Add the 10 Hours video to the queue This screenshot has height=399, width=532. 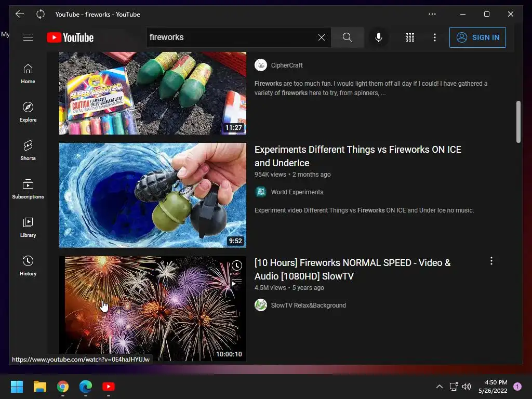pyautogui.click(x=237, y=282)
